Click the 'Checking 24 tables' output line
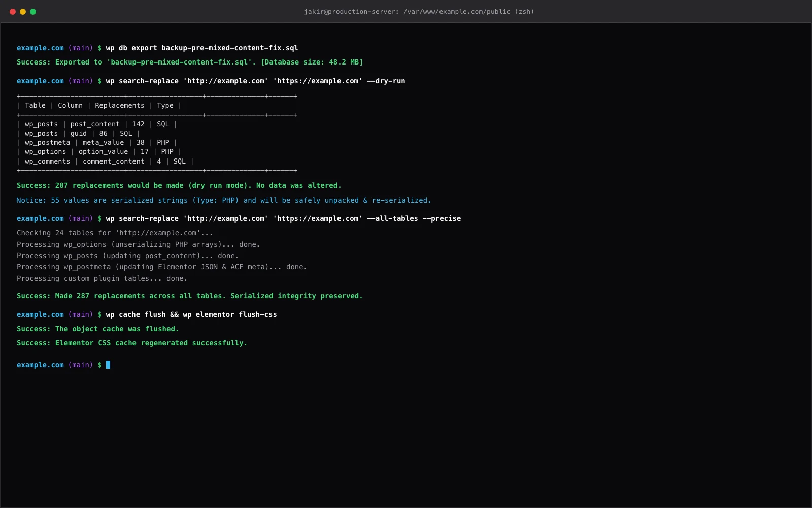Viewport: 812px width, 508px height. coord(115,233)
